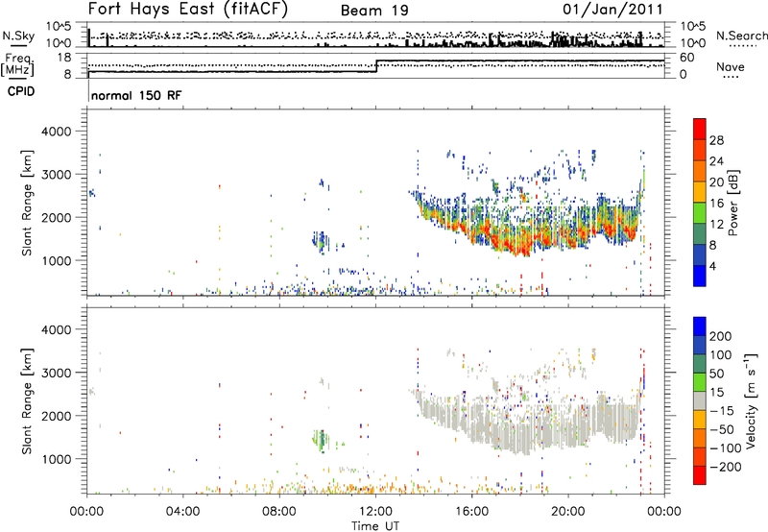Click the 'Velocity [m s-1]' colorbar label
The height and width of the screenshot is (532, 768).
tap(751, 400)
